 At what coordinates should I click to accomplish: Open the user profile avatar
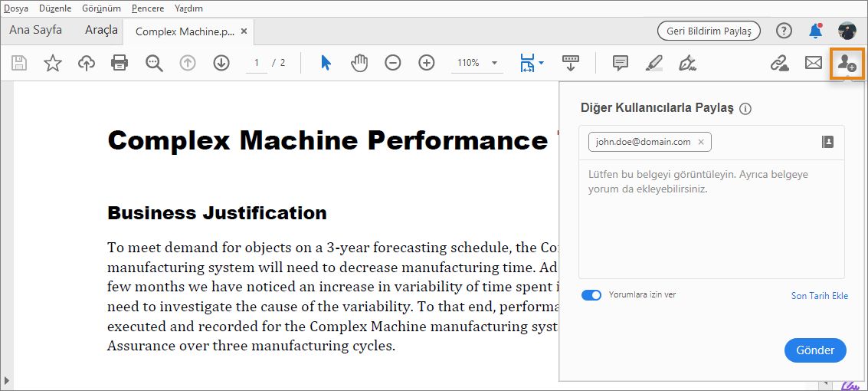click(x=847, y=31)
